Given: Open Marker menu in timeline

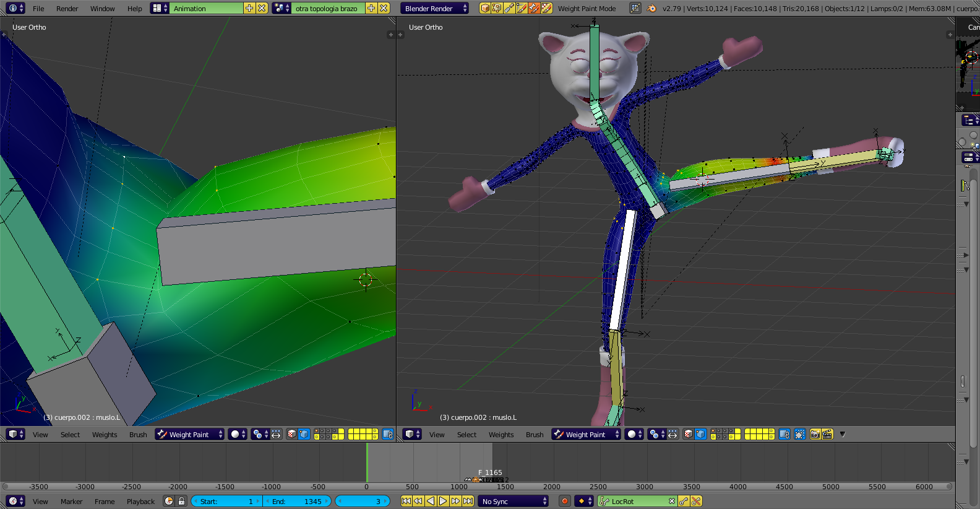Looking at the screenshot, I should click(71, 502).
